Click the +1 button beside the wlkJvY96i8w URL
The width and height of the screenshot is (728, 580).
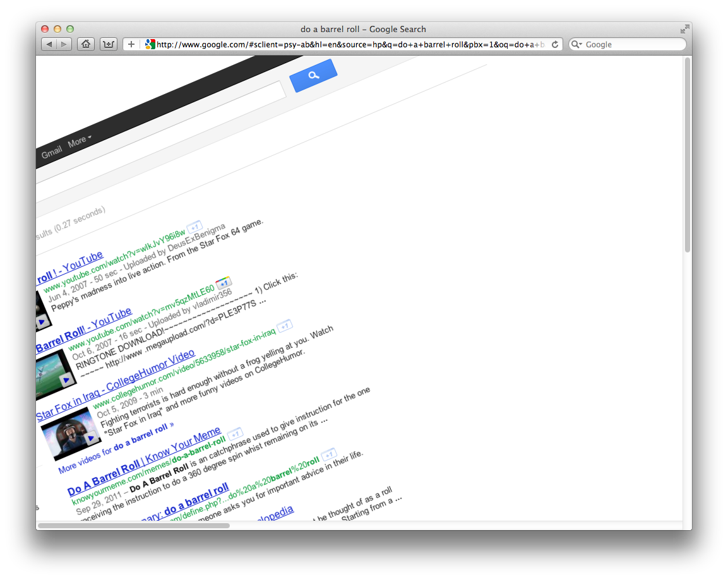click(194, 227)
